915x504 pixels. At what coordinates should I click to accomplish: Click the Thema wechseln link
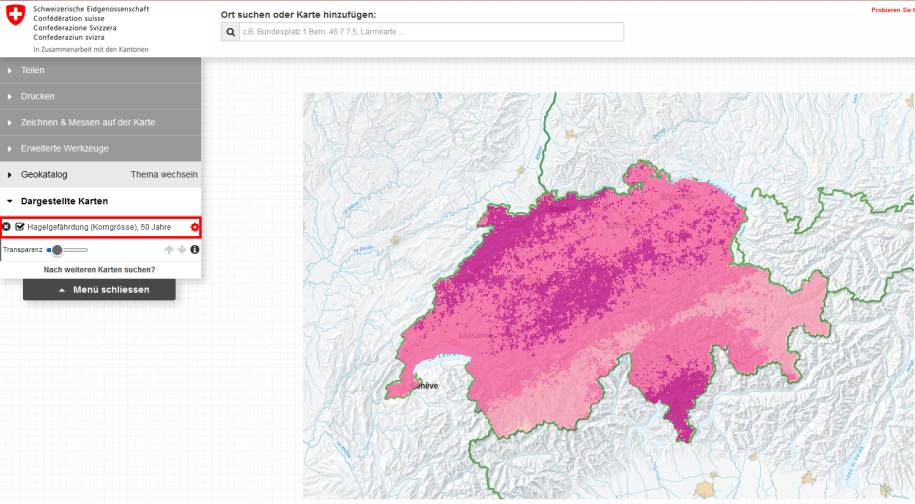tap(164, 174)
